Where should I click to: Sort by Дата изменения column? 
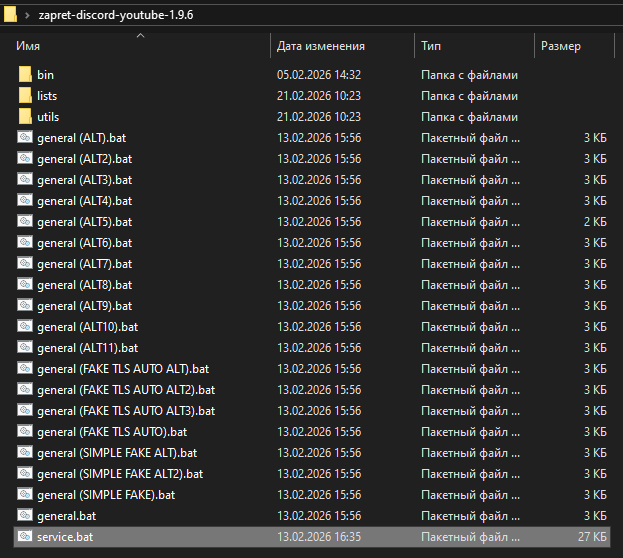320,46
